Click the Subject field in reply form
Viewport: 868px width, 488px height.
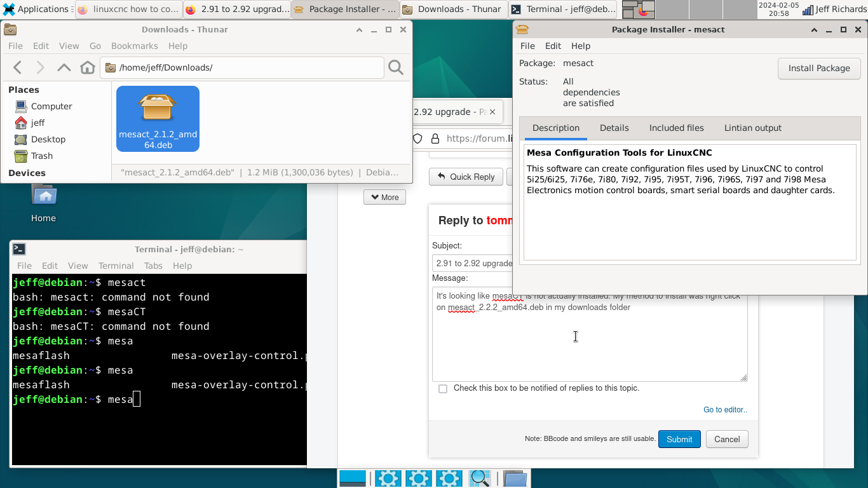click(473, 263)
